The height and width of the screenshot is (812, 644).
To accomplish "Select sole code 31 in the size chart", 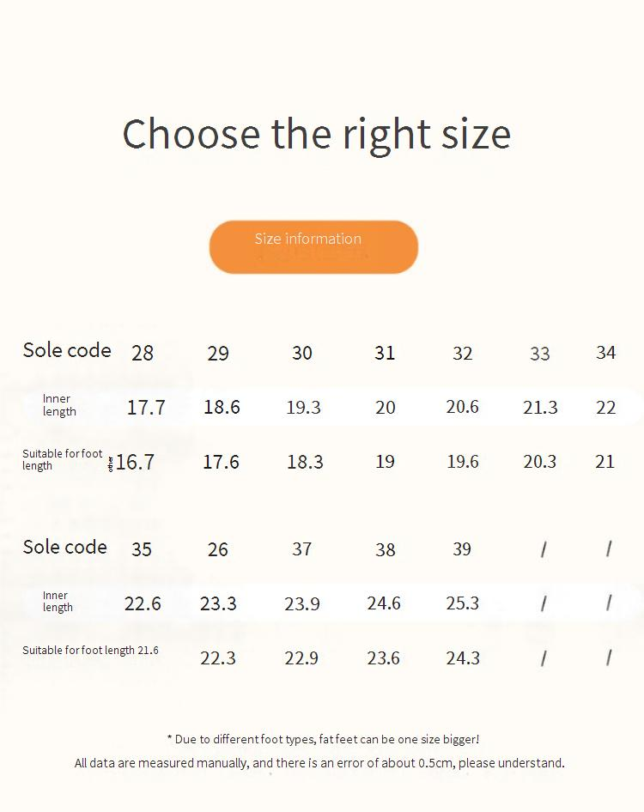I will (385, 353).
